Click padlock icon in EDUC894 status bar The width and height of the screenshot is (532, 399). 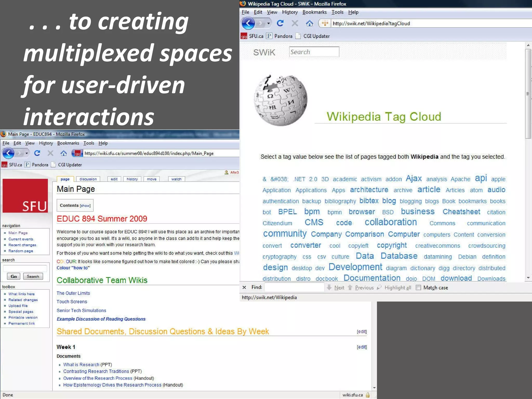click(x=368, y=395)
